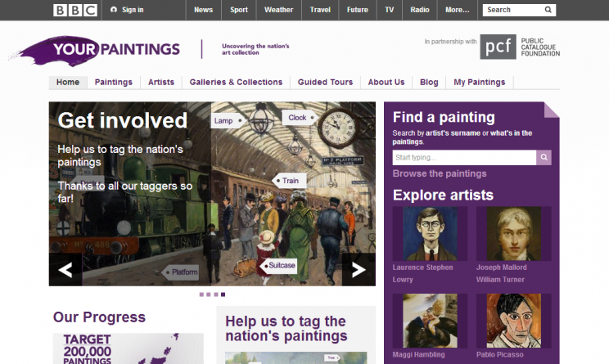Open Future in the BBC bar
Image resolution: width=609 pixels, height=364 pixels.
point(358,10)
